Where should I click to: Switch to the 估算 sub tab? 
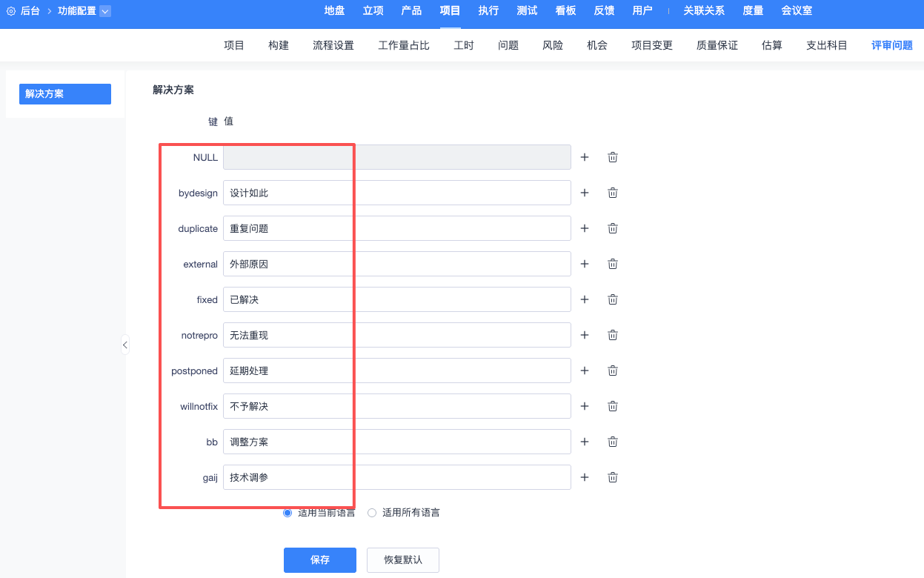point(772,45)
